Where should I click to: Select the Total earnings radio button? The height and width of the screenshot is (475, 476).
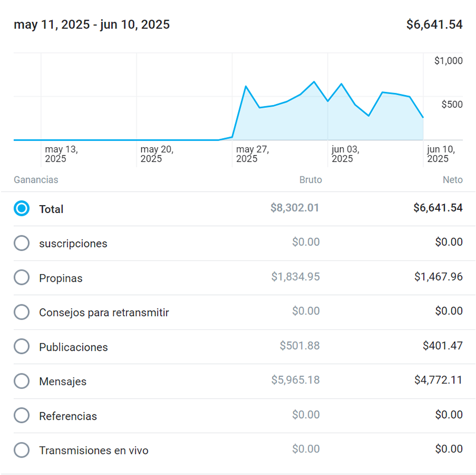[21, 209]
